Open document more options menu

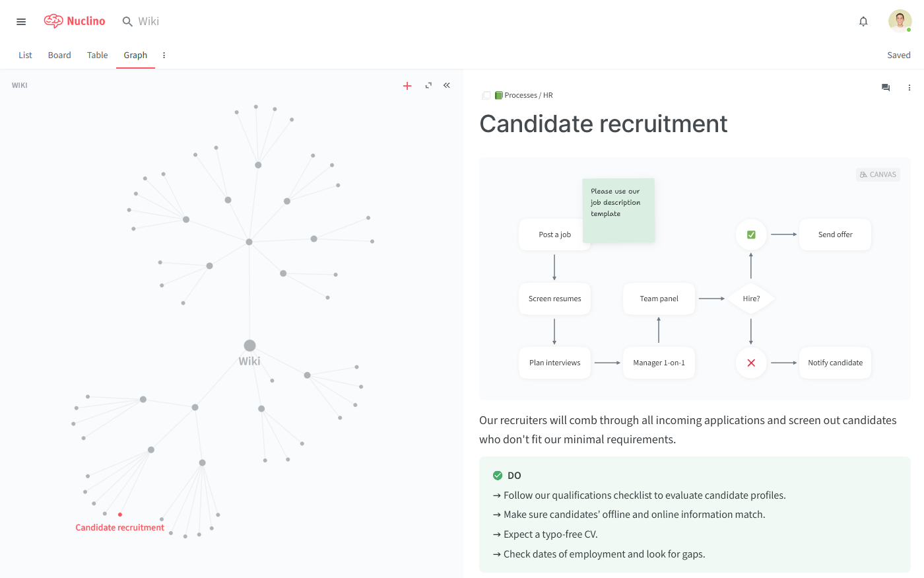[x=909, y=88]
